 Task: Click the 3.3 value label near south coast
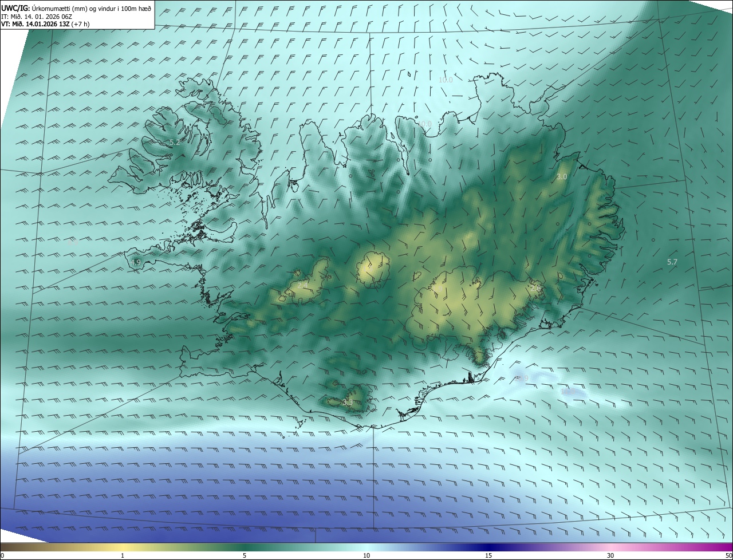(348, 403)
